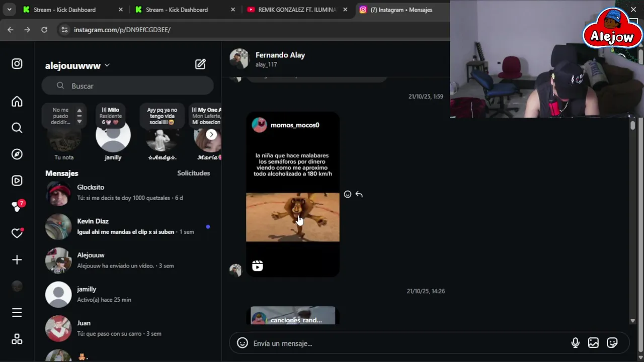Start a new message with compose icon
644x362 pixels.
[200, 64]
